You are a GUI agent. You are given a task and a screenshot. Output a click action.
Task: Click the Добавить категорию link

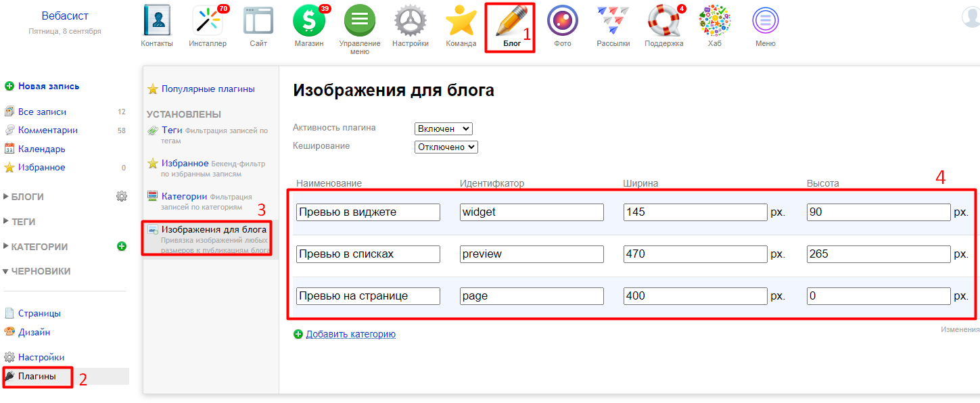tap(350, 334)
